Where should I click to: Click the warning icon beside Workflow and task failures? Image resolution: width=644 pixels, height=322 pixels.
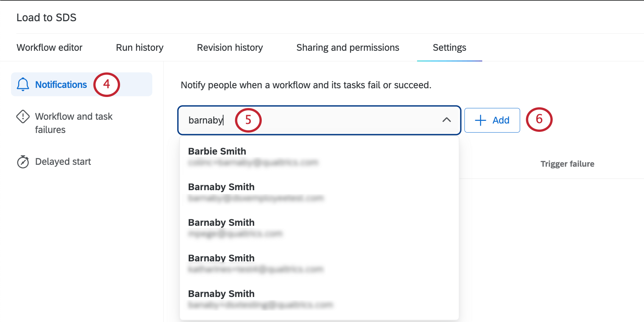[x=23, y=117]
